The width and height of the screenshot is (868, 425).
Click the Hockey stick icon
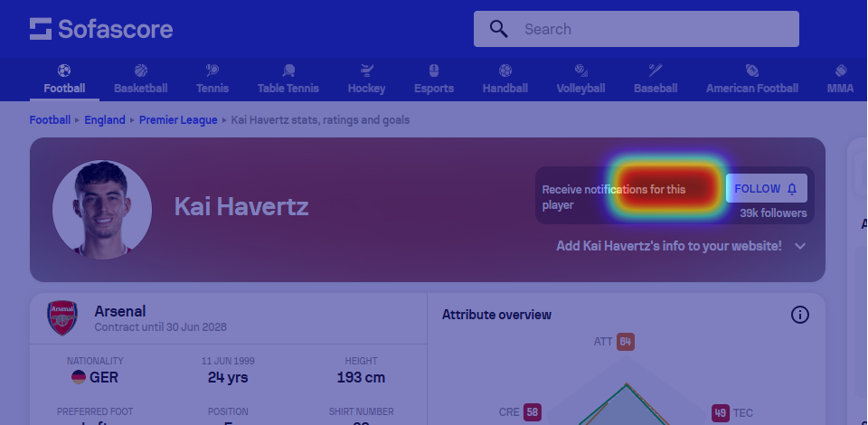(366, 71)
